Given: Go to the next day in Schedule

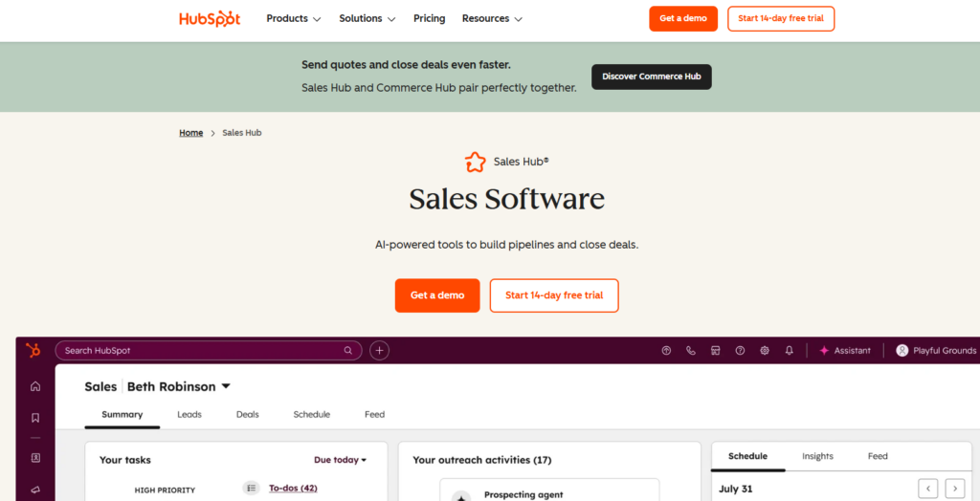Looking at the screenshot, I should (955, 489).
